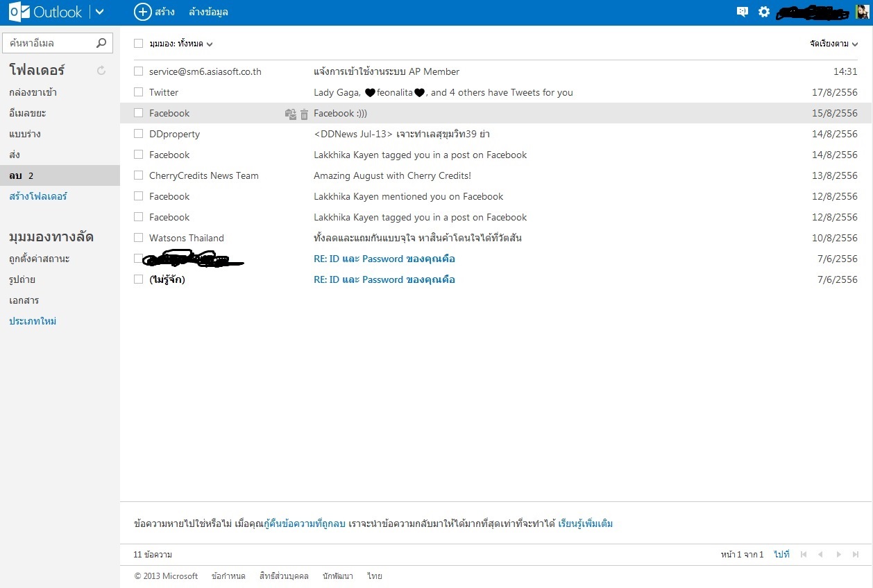Open the กล่องขาเข้า inbox folder

click(x=33, y=92)
